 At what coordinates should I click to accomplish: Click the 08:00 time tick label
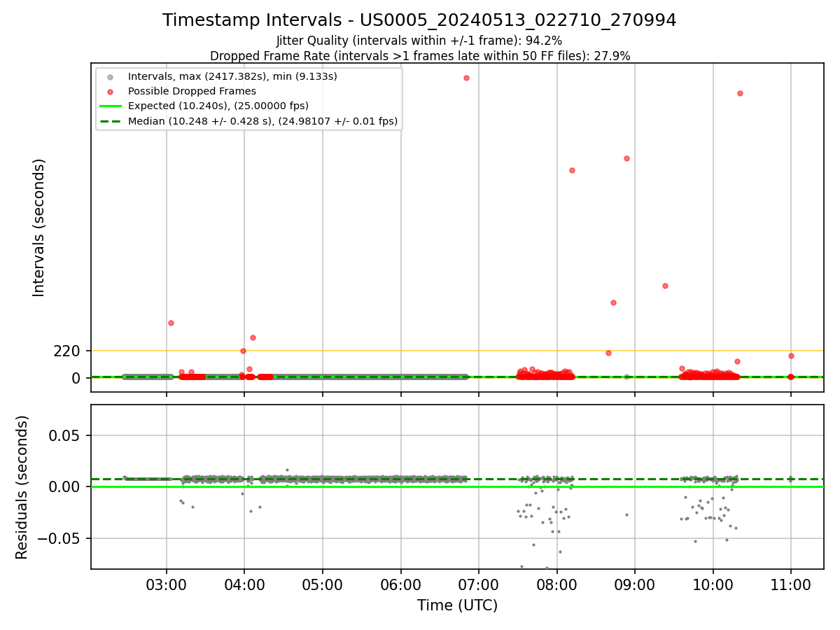557,585
